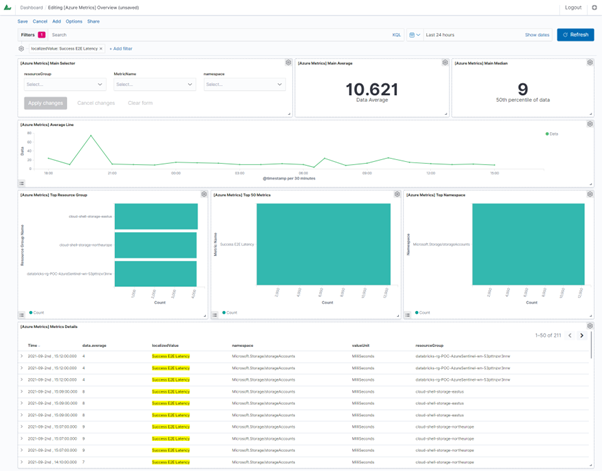Screen dimensions: 602x471
Task: Click the Count legend dot under Top Resource Group
Action: (31, 312)
